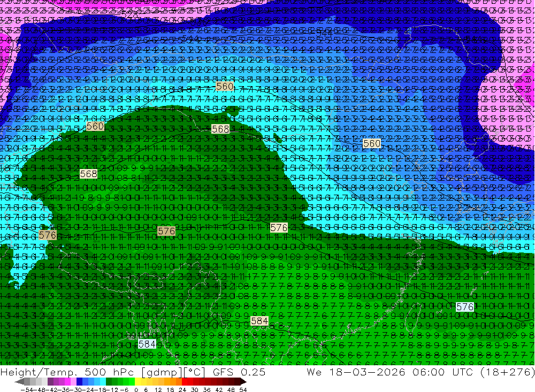
Task: Select the dark green legend swatch right of -18
Action: pos(109,382)
